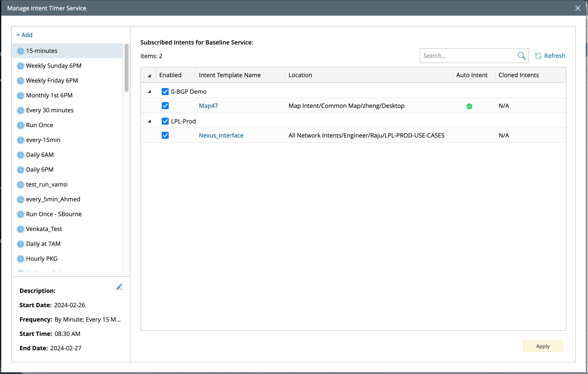The height and width of the screenshot is (374, 588).
Task: Collapse all groups via header triangle
Action: (x=149, y=76)
